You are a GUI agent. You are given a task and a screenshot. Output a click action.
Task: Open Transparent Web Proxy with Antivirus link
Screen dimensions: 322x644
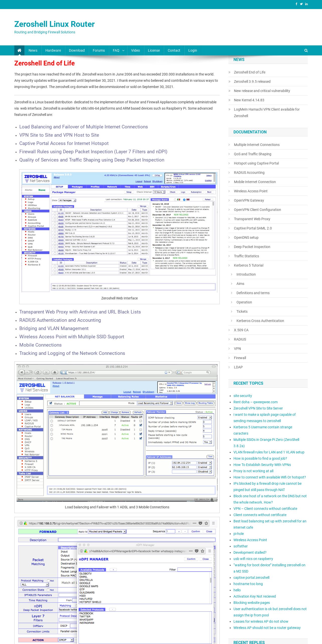[x=80, y=312]
